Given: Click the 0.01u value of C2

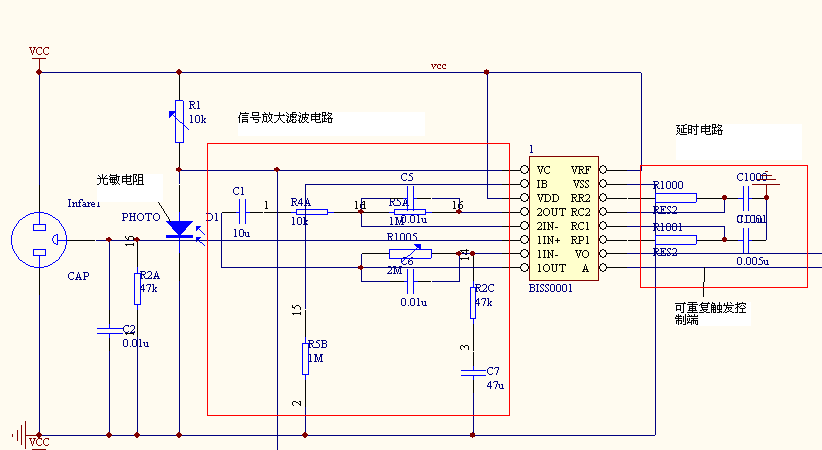Looking at the screenshot, I should pos(136,344).
